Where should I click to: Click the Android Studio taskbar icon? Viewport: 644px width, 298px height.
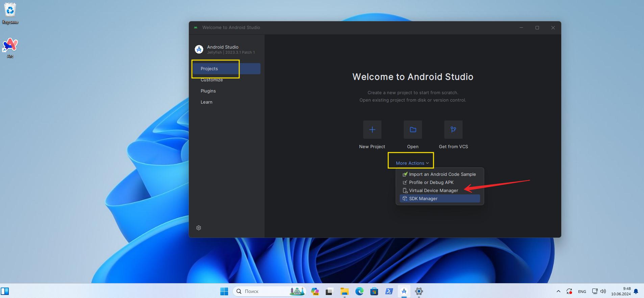click(404, 291)
